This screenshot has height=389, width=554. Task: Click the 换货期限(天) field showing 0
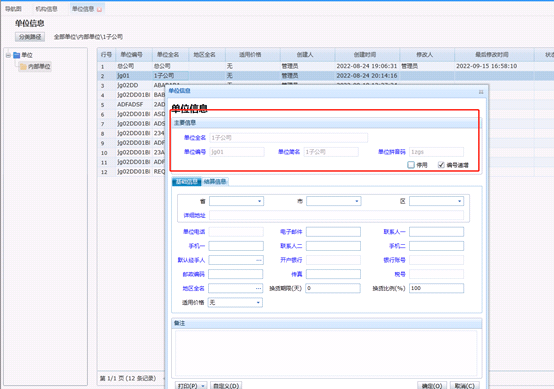[x=333, y=288]
